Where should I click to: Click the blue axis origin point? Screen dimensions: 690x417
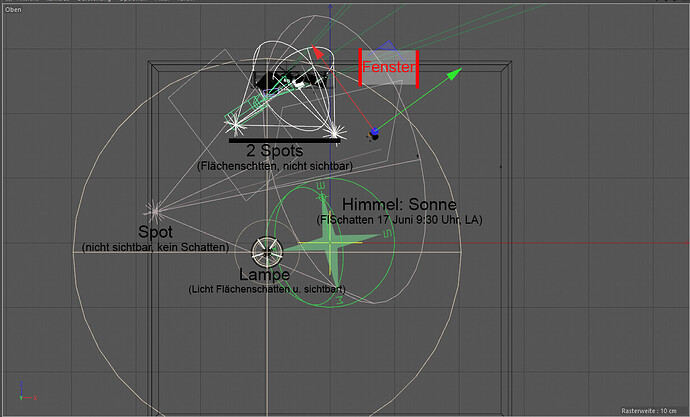click(374, 131)
